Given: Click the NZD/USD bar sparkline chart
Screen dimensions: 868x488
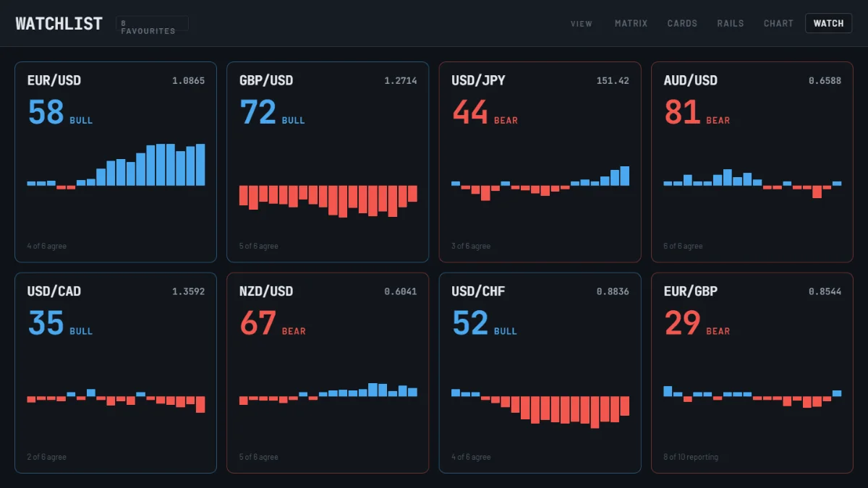Looking at the screenshot, I should click(x=328, y=396).
